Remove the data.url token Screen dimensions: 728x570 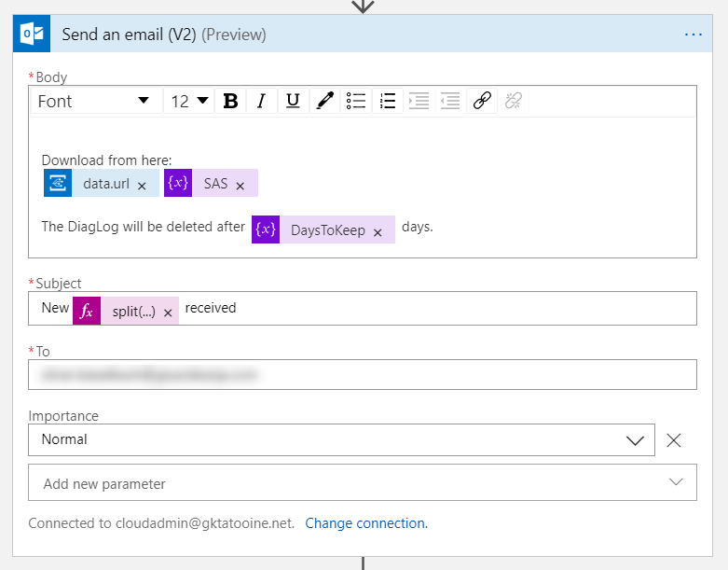click(142, 186)
